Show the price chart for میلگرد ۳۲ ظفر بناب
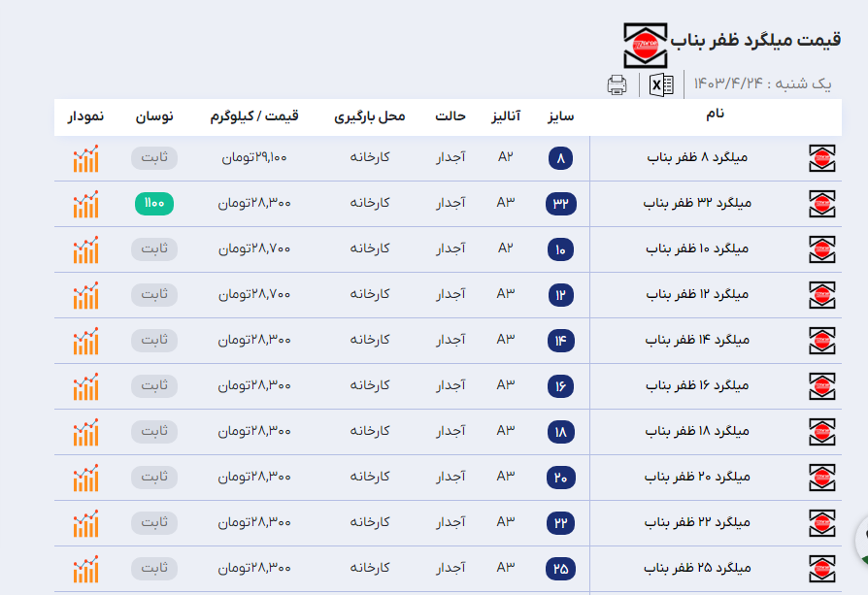The image size is (868, 595). [85, 204]
